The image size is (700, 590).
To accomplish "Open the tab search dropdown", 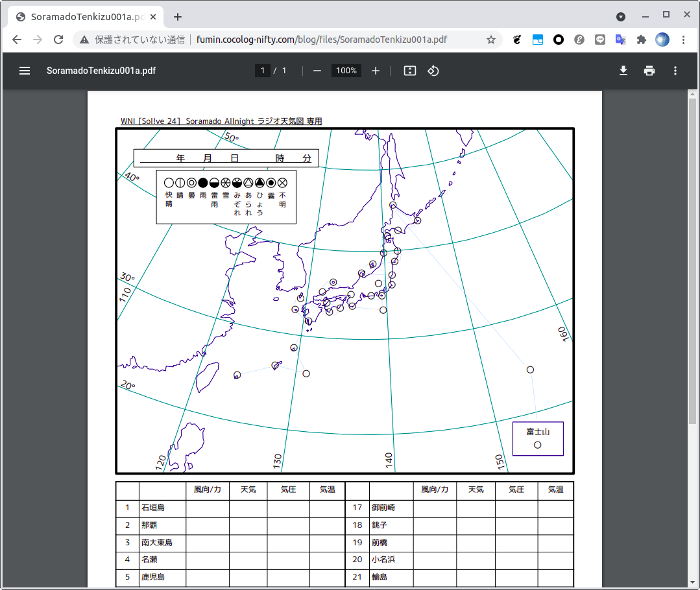I will (x=621, y=17).
